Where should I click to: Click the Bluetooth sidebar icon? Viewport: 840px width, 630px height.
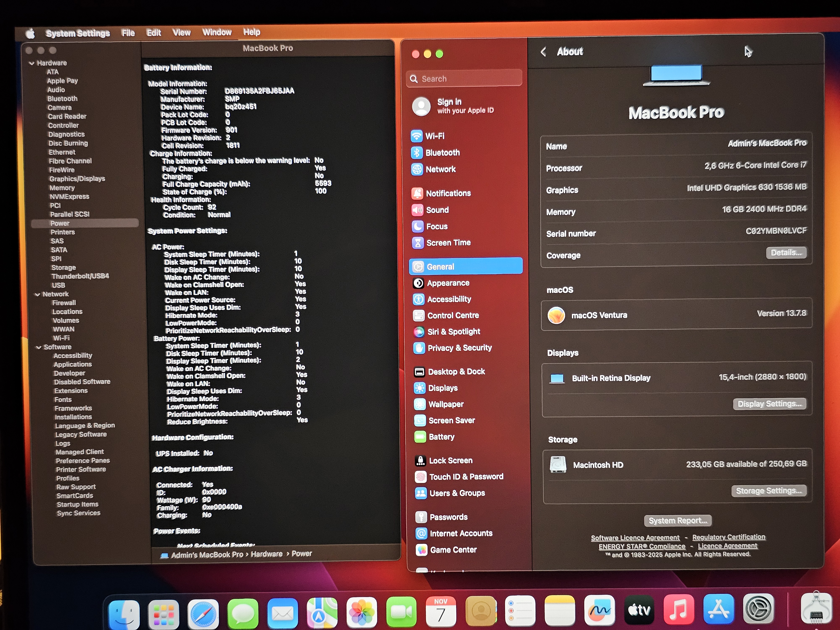(417, 153)
